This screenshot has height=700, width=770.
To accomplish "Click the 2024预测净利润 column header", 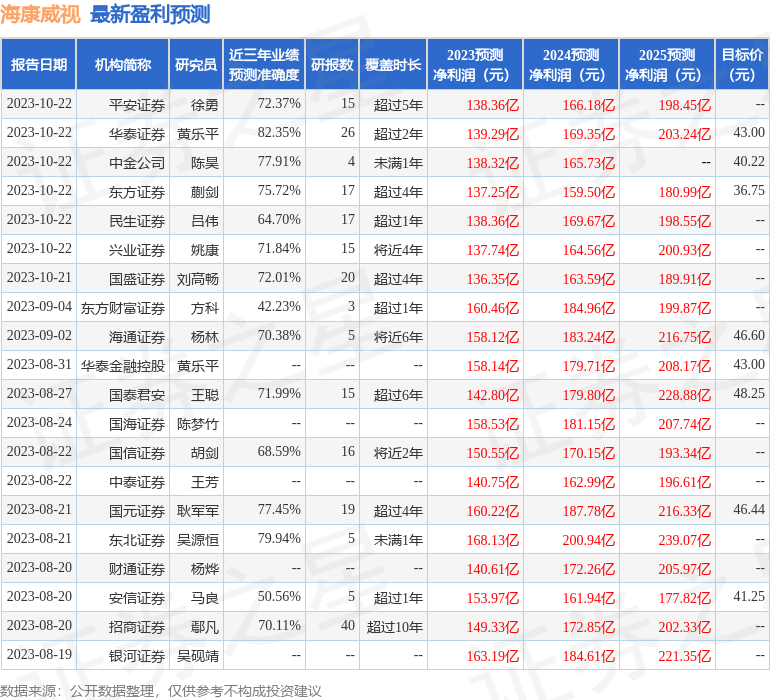I will 571,64.
